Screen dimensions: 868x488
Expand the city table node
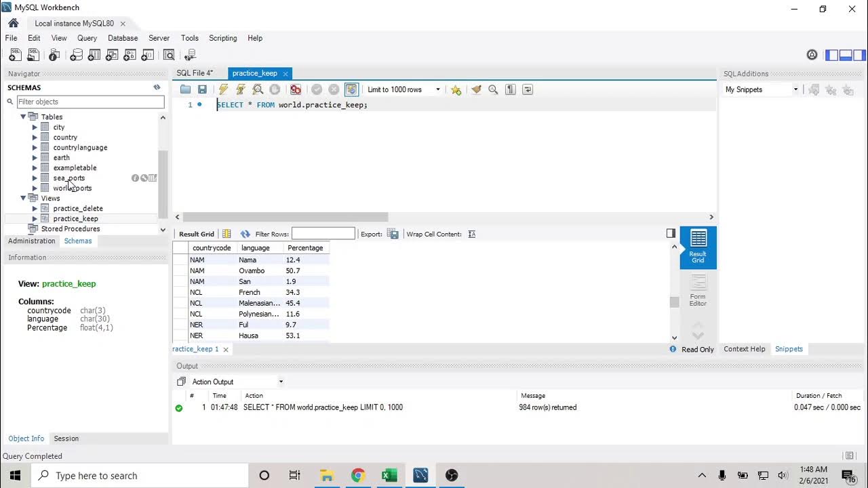pyautogui.click(x=35, y=127)
